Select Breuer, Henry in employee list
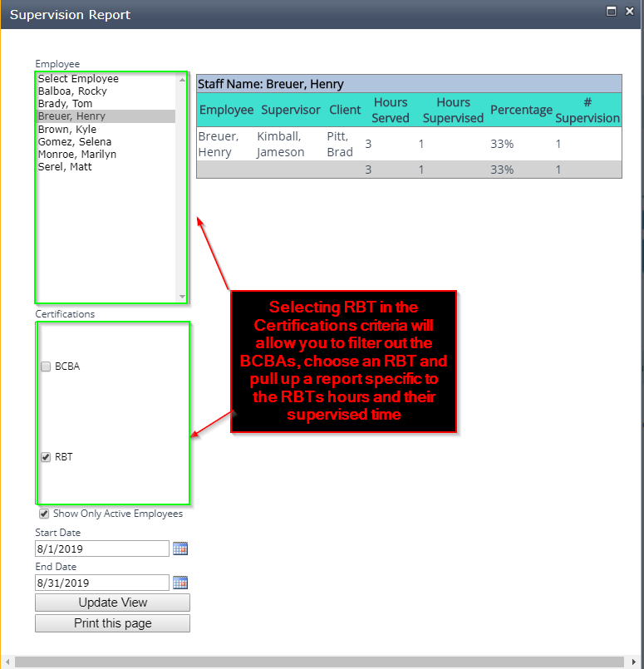The width and height of the screenshot is (644, 669). click(x=106, y=116)
